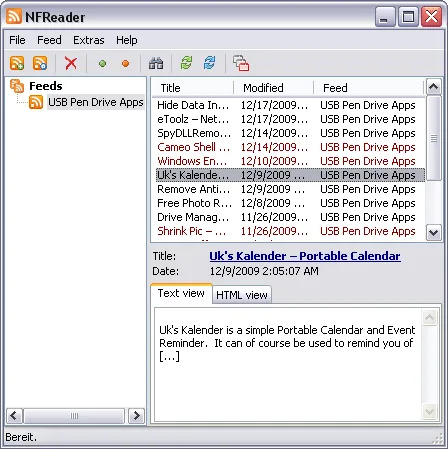Close the NFReader window
Screen dimensions: 448x449
tap(431, 17)
